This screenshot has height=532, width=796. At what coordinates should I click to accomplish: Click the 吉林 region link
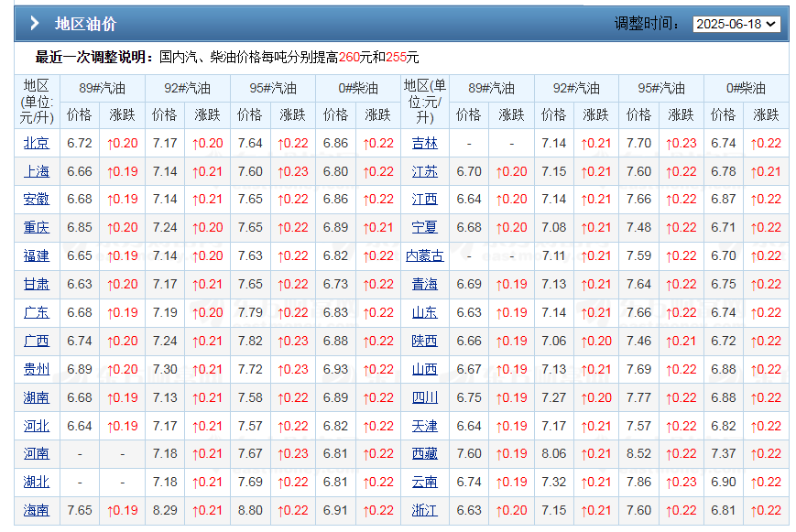click(x=425, y=143)
